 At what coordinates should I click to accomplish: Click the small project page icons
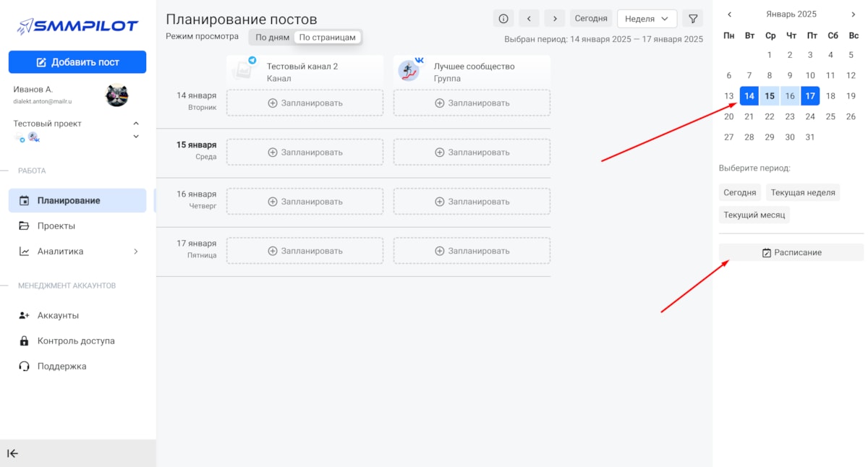tap(27, 137)
